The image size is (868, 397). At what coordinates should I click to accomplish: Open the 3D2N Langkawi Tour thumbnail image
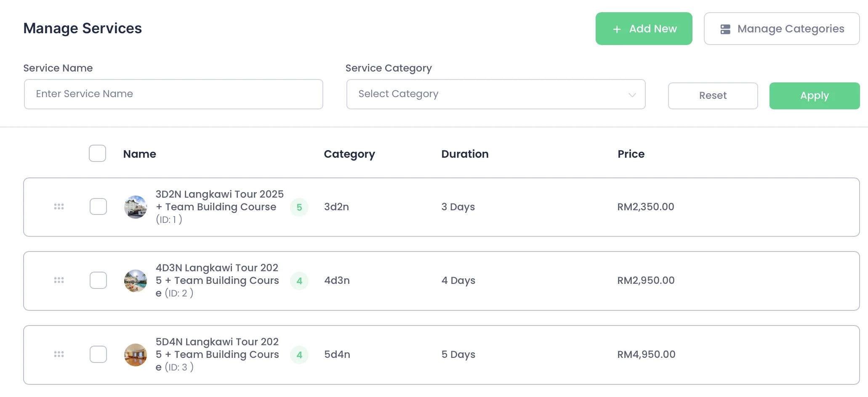136,207
